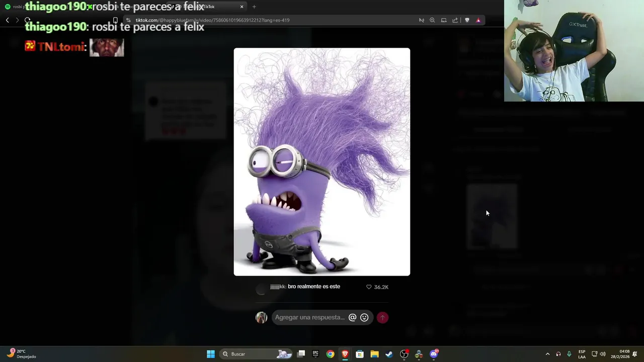Open Google Chrome from the taskbar
This screenshot has width=644, height=362.
pyautogui.click(x=330, y=354)
